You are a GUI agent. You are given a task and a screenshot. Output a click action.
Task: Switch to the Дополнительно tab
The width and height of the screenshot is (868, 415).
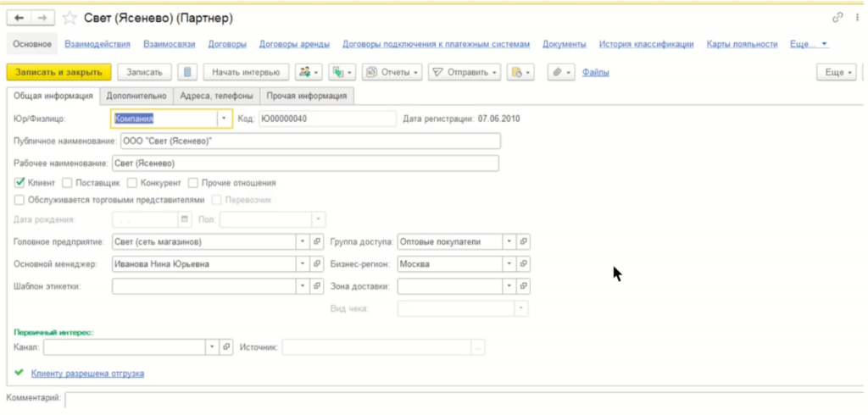click(136, 96)
